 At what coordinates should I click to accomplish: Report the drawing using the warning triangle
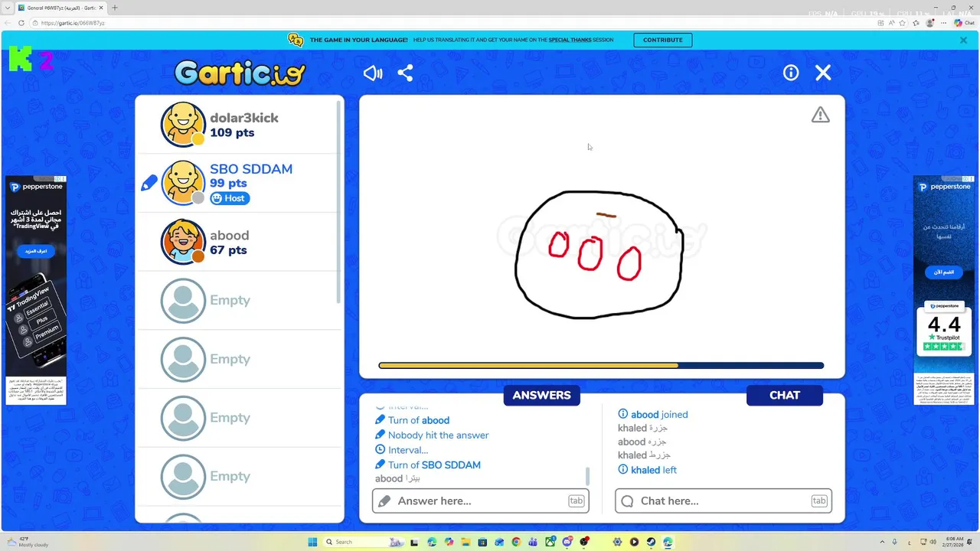[821, 115]
